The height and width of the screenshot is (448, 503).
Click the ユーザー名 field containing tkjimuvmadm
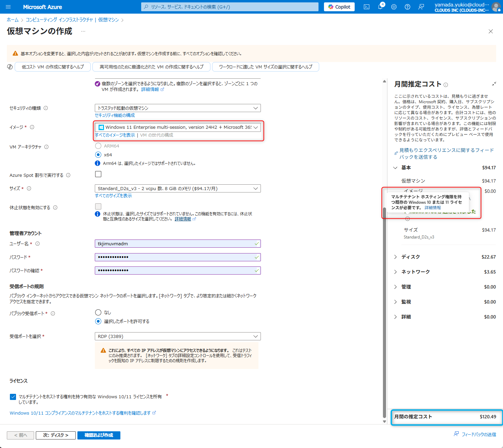click(x=178, y=244)
